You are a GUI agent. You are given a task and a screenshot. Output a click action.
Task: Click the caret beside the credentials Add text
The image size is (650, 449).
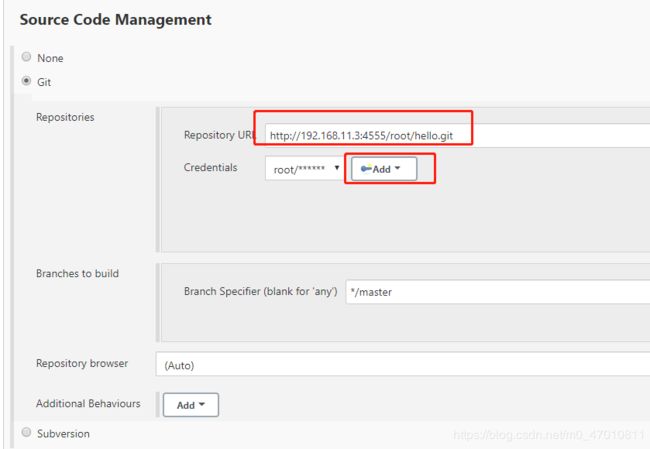pos(397,168)
